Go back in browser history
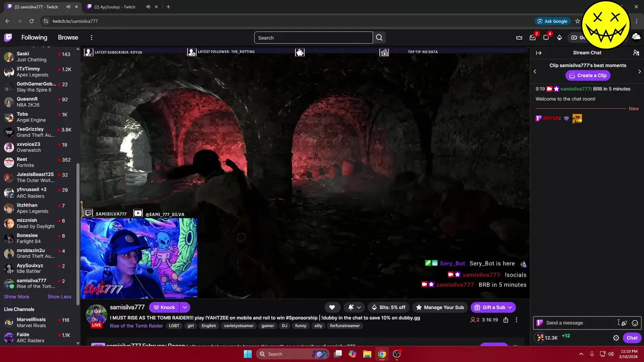 (7, 21)
